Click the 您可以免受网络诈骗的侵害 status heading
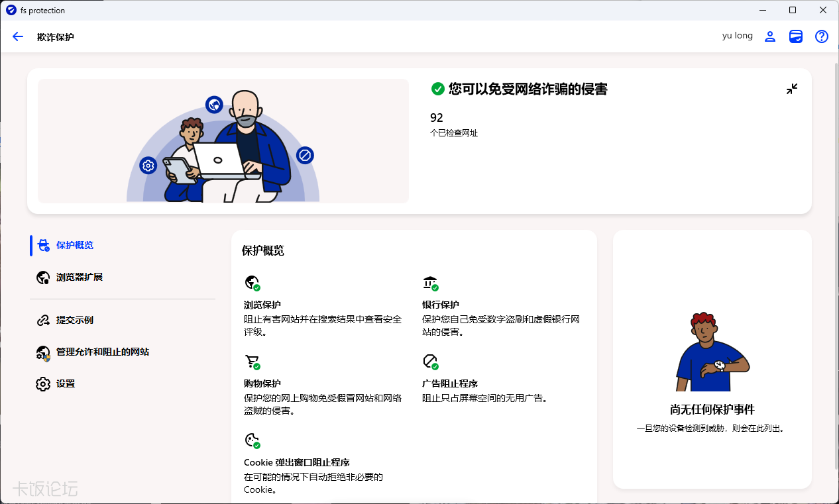The height and width of the screenshot is (504, 839). [528, 89]
